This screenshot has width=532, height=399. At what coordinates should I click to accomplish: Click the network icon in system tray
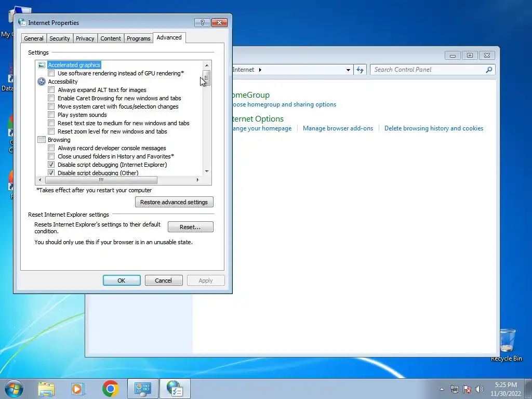pyautogui.click(x=454, y=389)
